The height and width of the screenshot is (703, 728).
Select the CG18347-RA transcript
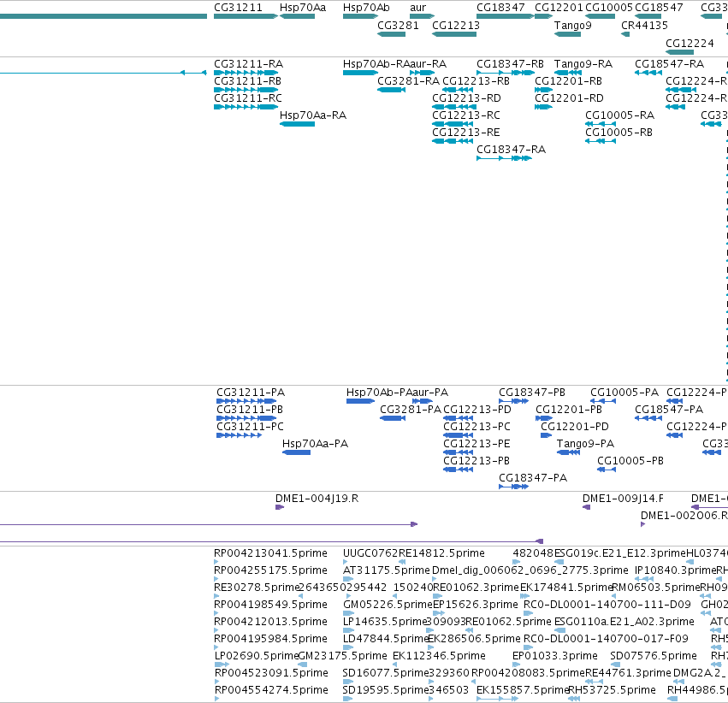[x=504, y=158]
